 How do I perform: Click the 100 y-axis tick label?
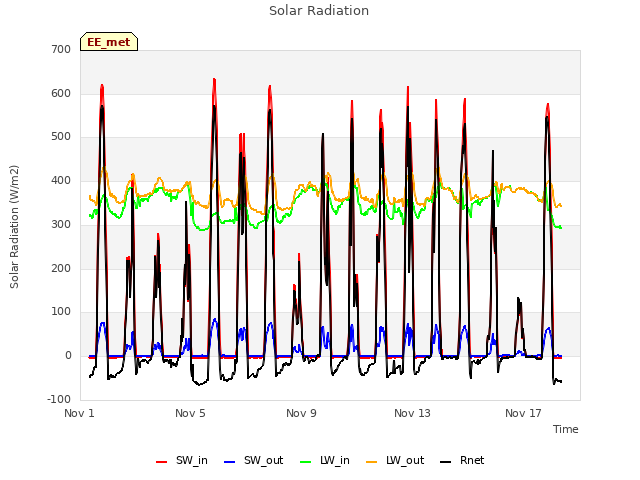point(61,312)
